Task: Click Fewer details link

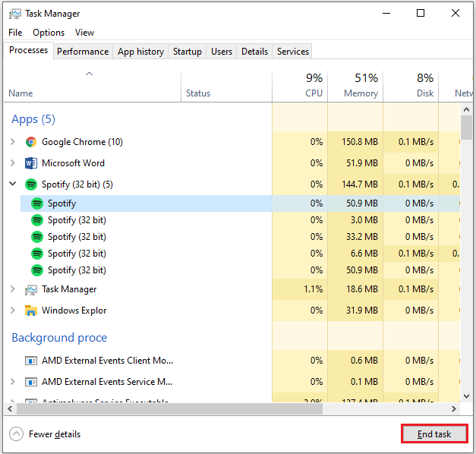Action: point(55,434)
